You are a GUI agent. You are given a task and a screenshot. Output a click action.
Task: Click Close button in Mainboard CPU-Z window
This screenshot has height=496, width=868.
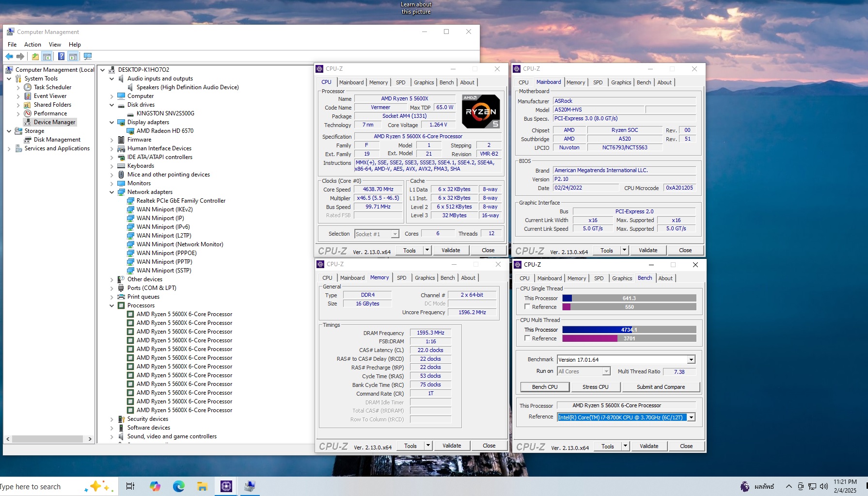[685, 250]
